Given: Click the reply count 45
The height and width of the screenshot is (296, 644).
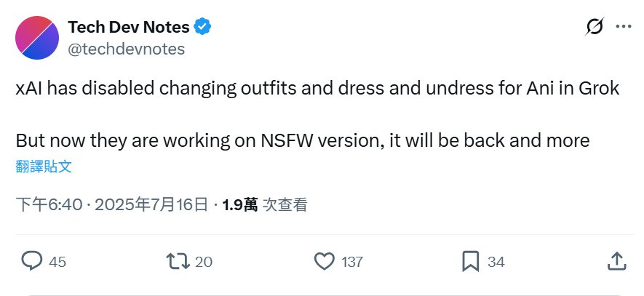Looking at the screenshot, I should click(x=57, y=262).
